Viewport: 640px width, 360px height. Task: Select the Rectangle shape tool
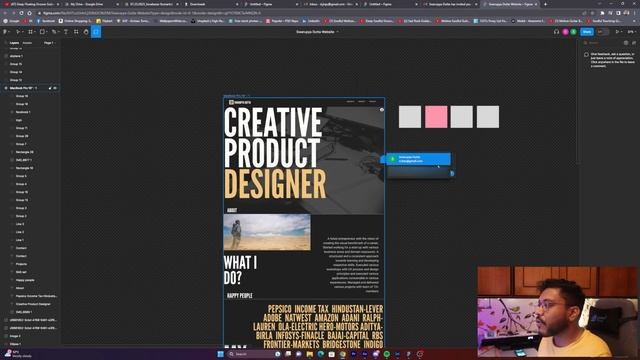(x=42, y=32)
